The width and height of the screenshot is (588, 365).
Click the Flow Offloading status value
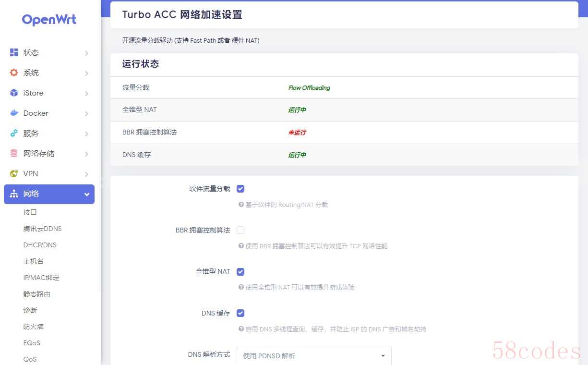pyautogui.click(x=309, y=88)
